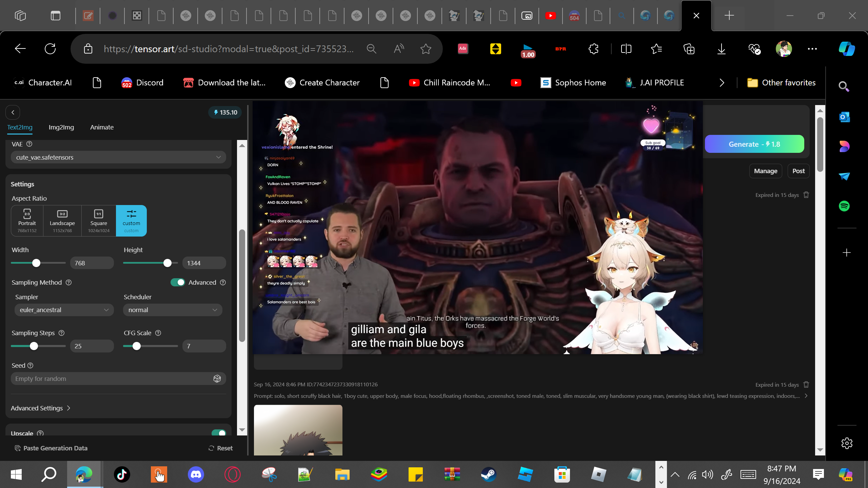The image size is (868, 488).
Task: Expand Advanced Settings section
Action: (x=41, y=408)
